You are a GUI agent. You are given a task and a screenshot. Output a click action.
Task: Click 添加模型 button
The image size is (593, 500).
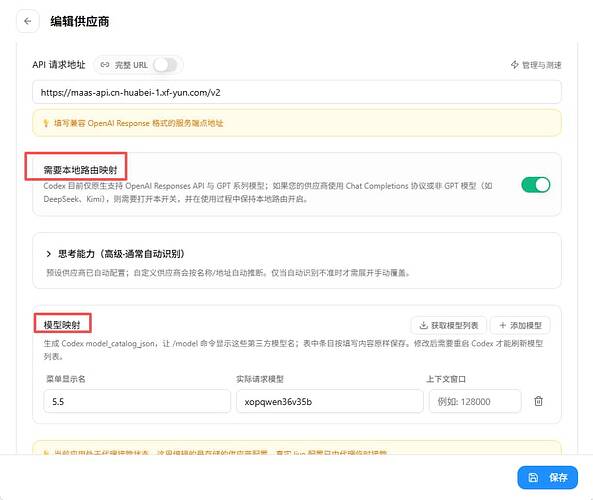(520, 325)
